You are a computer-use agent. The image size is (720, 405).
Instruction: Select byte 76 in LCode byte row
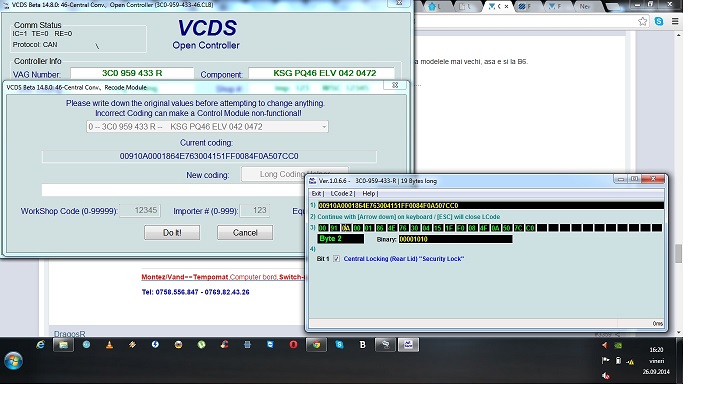click(x=403, y=228)
